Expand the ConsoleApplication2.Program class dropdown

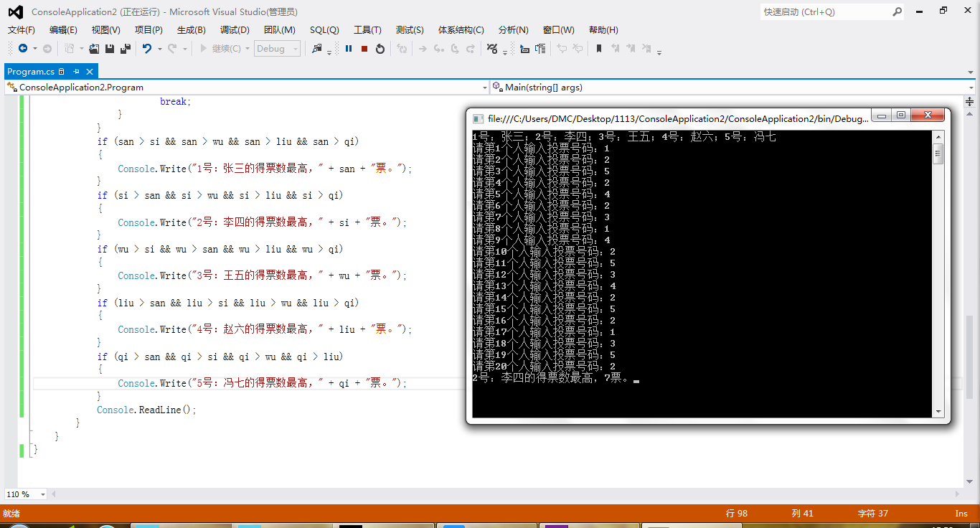[x=484, y=88]
